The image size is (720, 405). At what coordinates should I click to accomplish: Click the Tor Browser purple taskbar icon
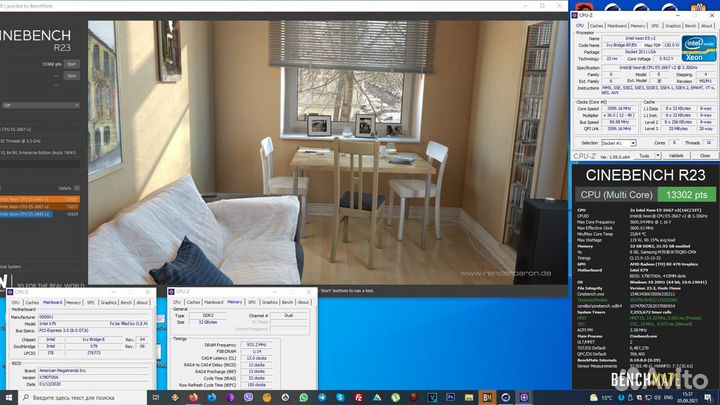coord(230,398)
